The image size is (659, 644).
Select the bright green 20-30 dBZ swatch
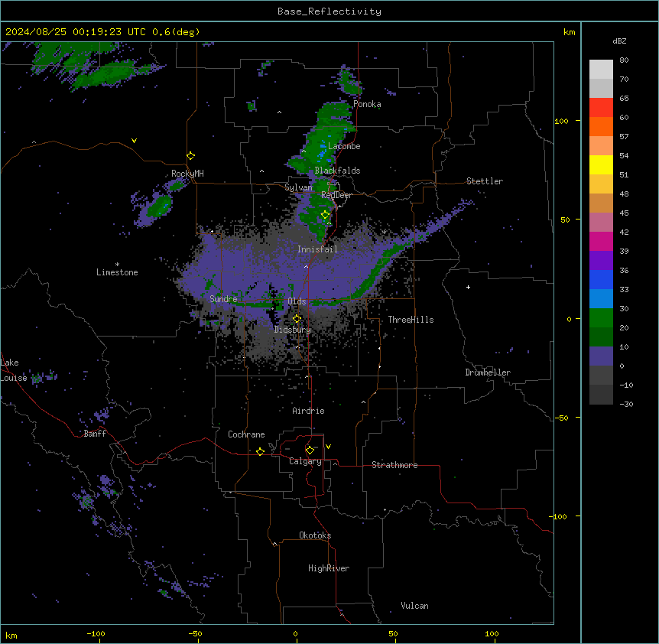point(601,318)
